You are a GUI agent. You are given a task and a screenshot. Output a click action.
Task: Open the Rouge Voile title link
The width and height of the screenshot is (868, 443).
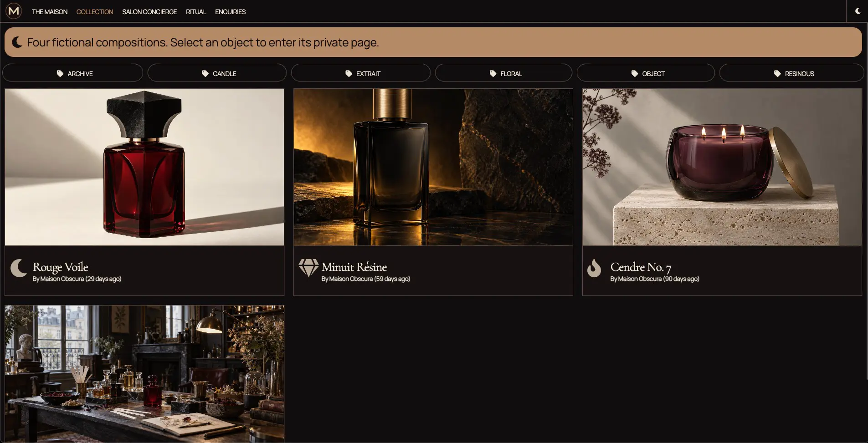tap(60, 267)
